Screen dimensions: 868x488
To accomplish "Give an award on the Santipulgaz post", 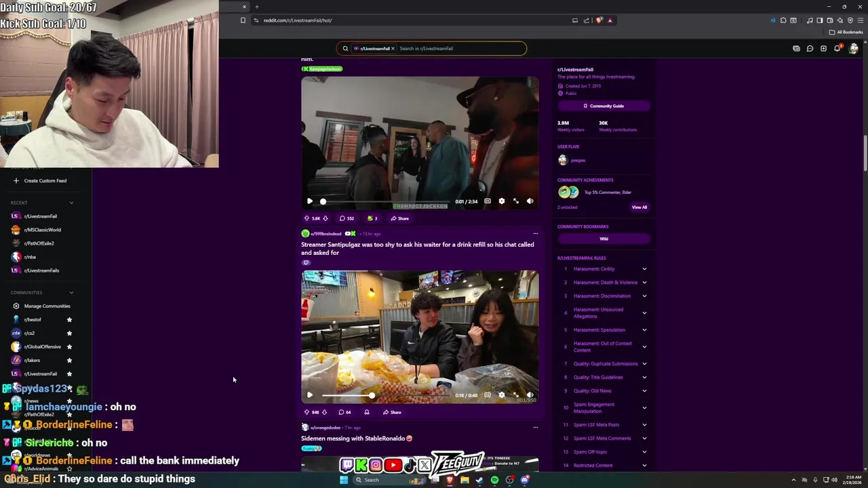I will 367,412.
